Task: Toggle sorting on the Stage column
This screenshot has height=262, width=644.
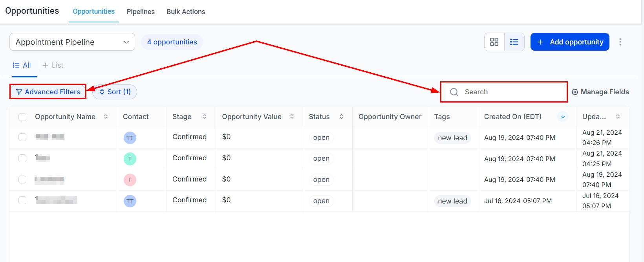Action: pos(205,117)
